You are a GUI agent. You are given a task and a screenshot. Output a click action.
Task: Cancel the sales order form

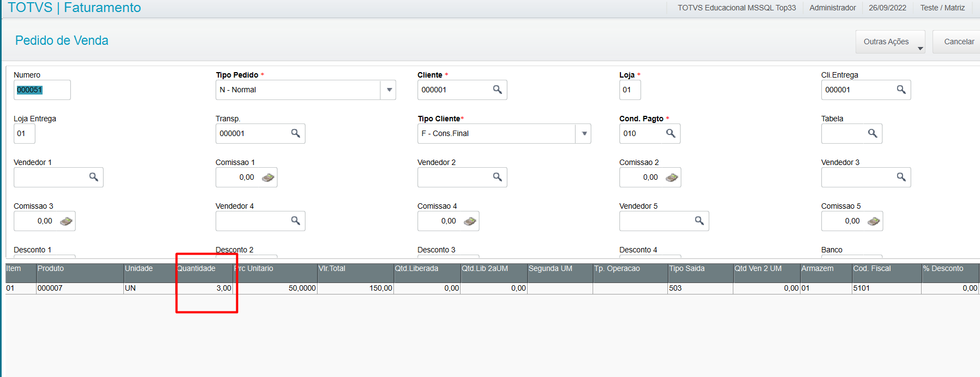point(959,42)
